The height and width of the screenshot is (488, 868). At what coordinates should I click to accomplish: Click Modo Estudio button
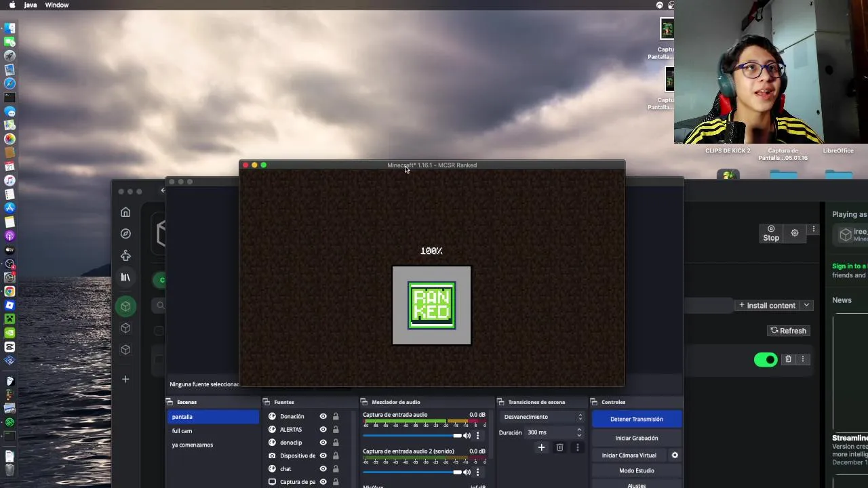[x=636, y=471]
